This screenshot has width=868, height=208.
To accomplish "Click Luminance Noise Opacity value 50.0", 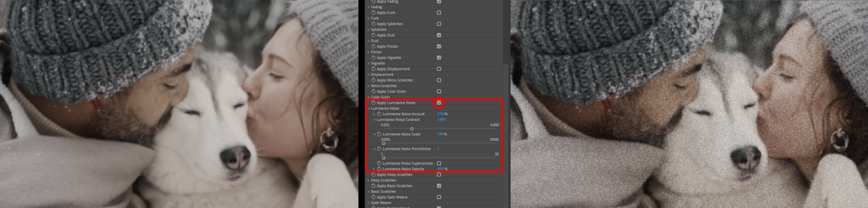I will 441,169.
